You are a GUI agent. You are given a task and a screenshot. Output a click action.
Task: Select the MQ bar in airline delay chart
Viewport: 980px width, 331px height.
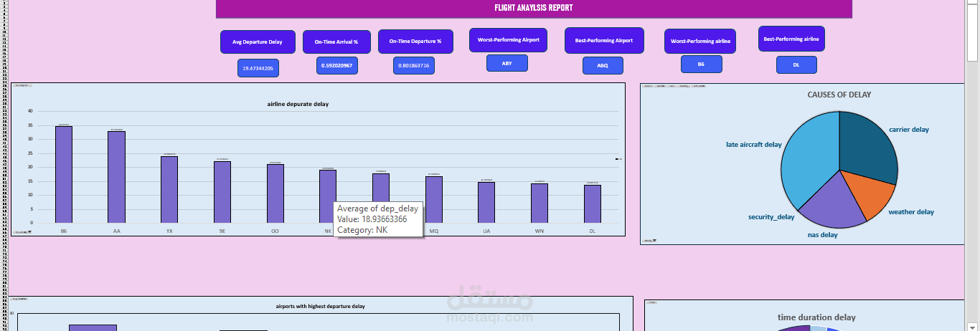[x=434, y=200]
